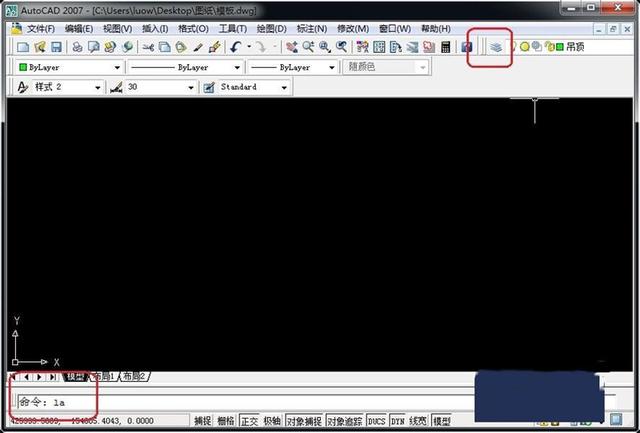
Task: Toggle 对象追踪 object snap tracking
Action: pos(345,421)
